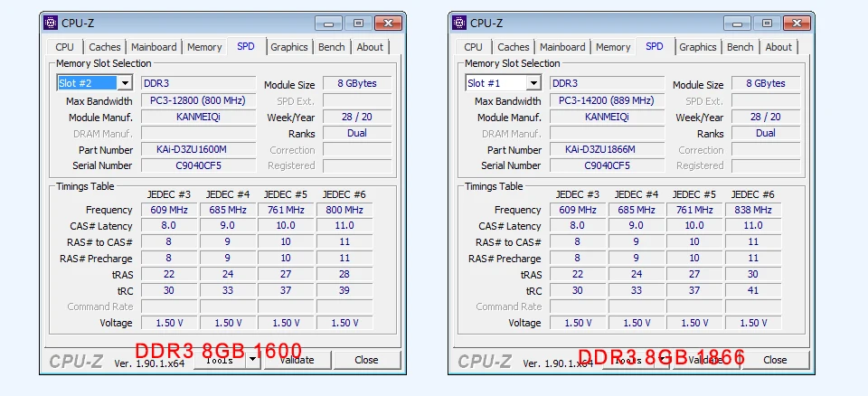
Task: Click Validate button in right window
Action: coord(705,360)
